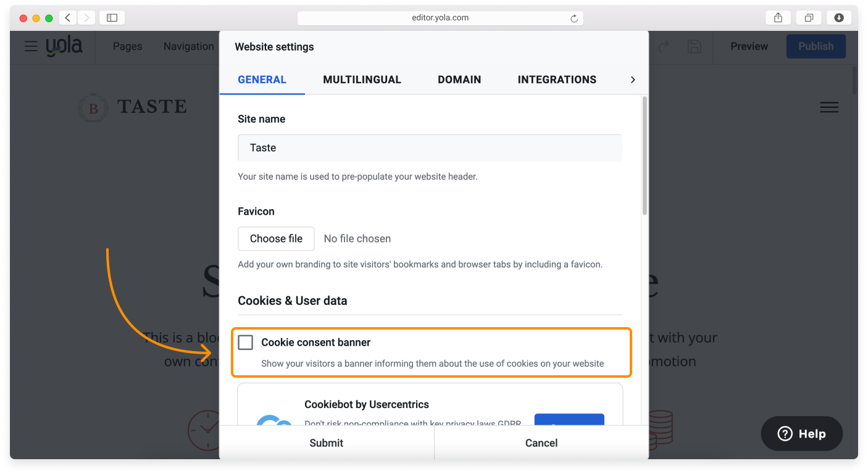
Task: Cancel the website settings dialog
Action: click(x=541, y=443)
